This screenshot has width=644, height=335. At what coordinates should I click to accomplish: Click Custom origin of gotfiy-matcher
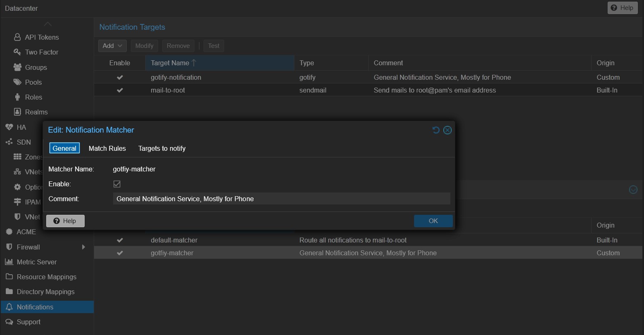pos(608,253)
